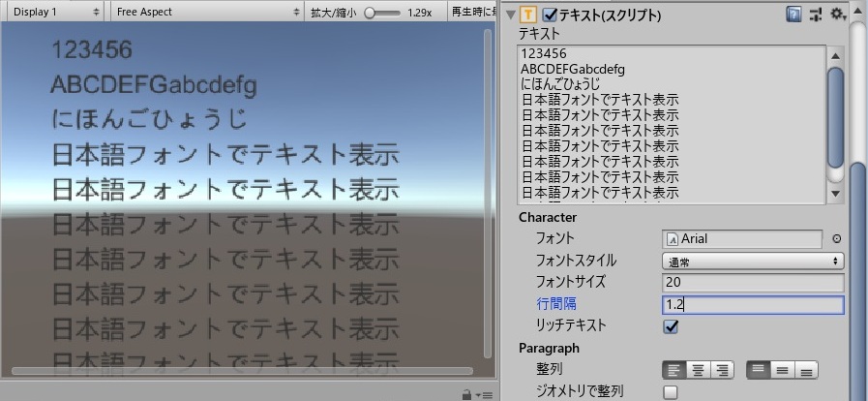Open the component help reference icon
Screen dimensions: 868x401
794,14
